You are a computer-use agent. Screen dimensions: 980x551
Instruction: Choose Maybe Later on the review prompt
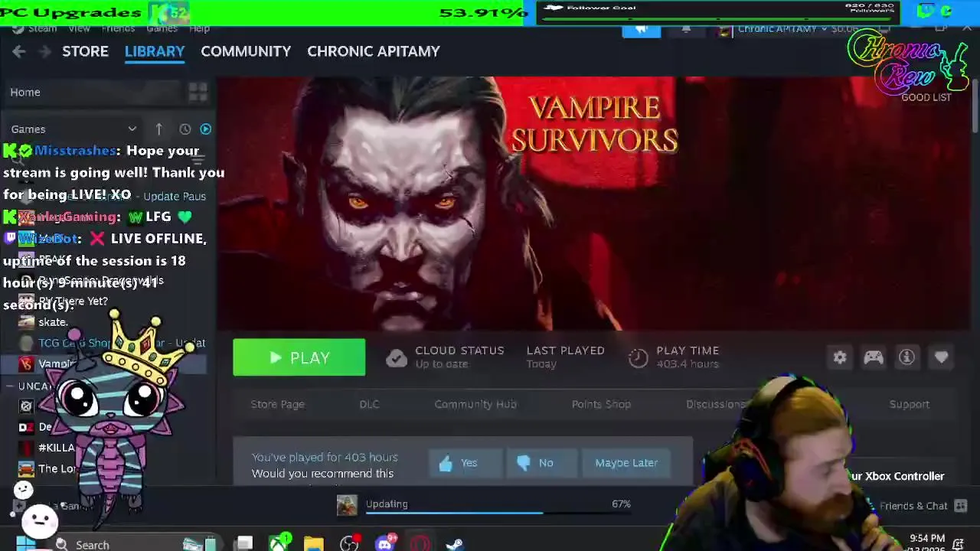click(626, 463)
